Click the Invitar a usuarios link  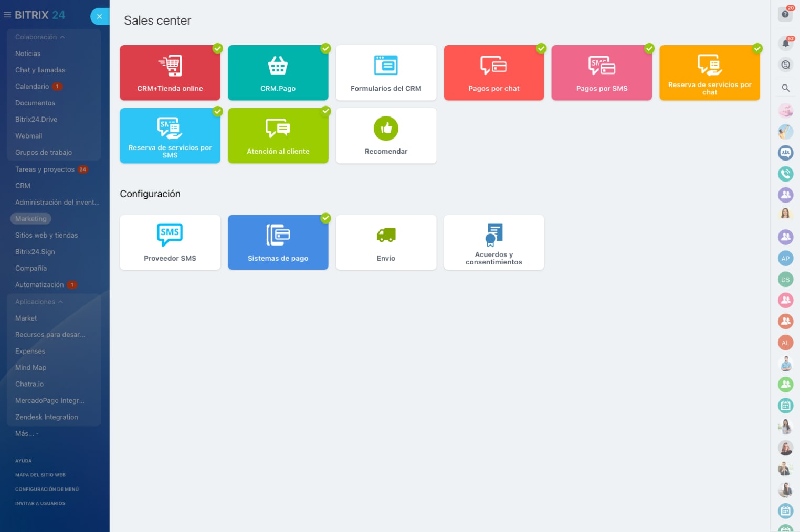(x=40, y=503)
